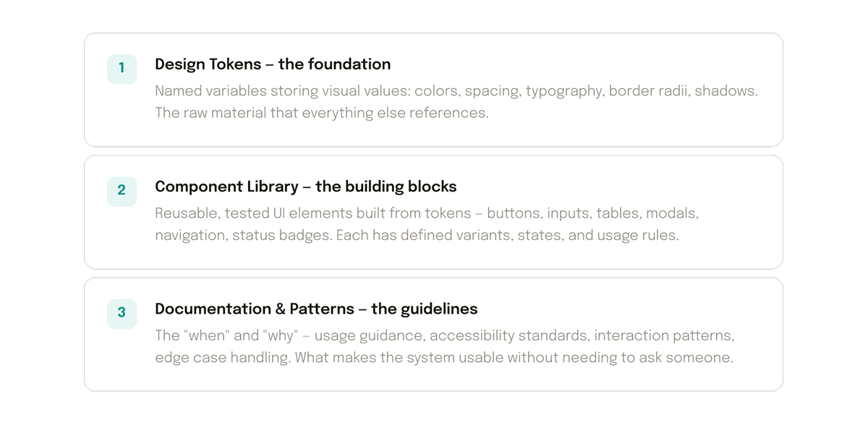Click 'the guidelines' in third title
868x425 pixels.
tap(424, 309)
